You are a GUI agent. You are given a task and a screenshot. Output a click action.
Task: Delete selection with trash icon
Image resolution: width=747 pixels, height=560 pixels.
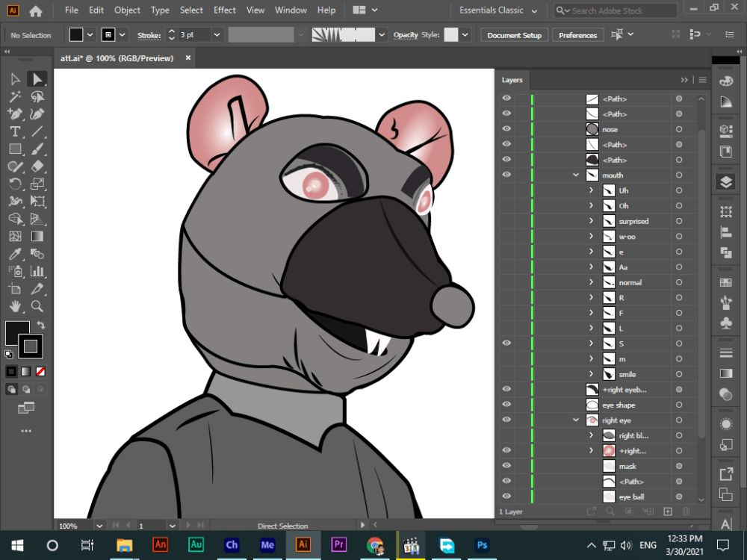point(686,511)
